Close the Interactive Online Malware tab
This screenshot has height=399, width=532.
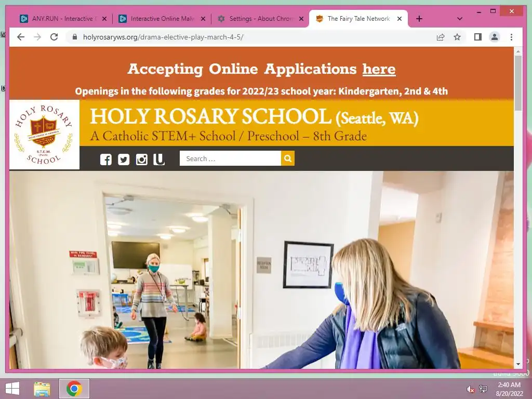coord(203,19)
